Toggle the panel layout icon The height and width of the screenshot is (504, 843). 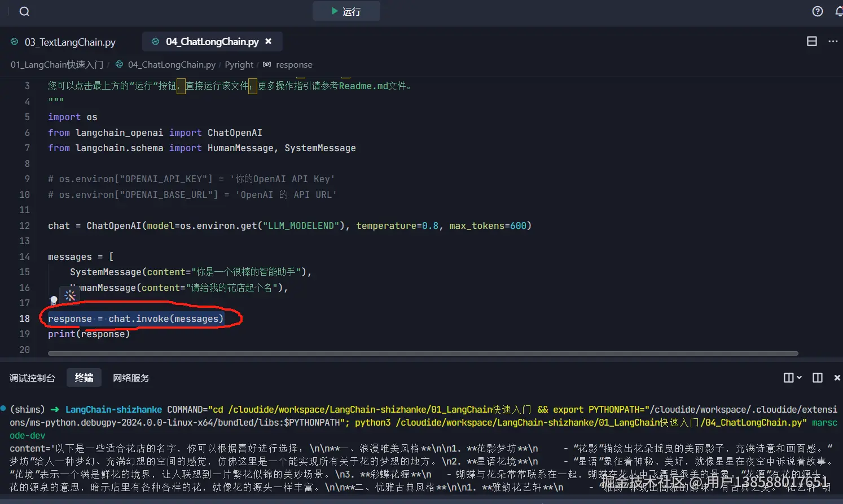pyautogui.click(x=817, y=378)
